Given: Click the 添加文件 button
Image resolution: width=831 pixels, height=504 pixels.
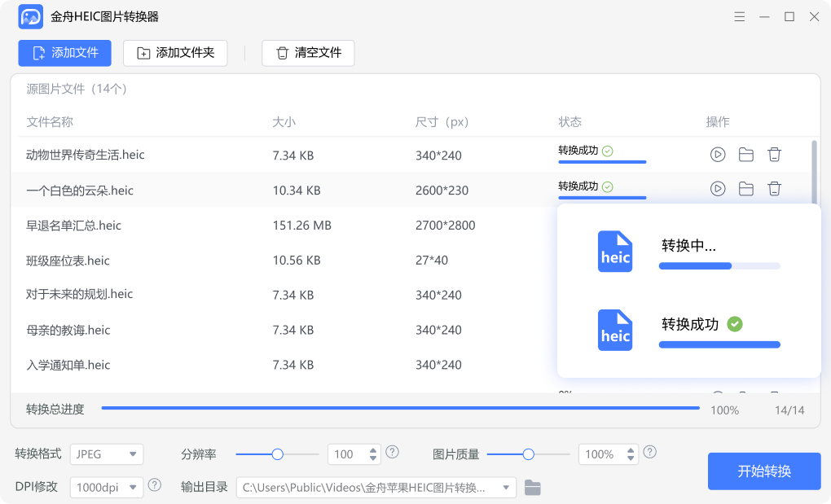Looking at the screenshot, I should point(64,53).
